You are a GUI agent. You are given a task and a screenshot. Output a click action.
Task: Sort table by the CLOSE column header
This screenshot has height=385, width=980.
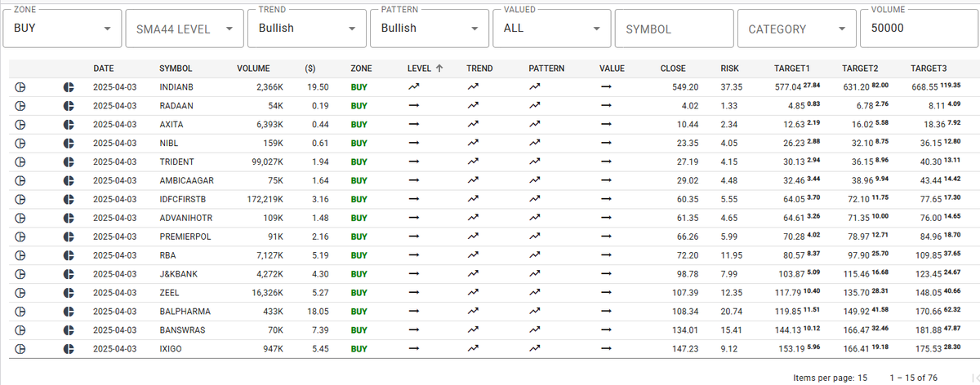673,69
